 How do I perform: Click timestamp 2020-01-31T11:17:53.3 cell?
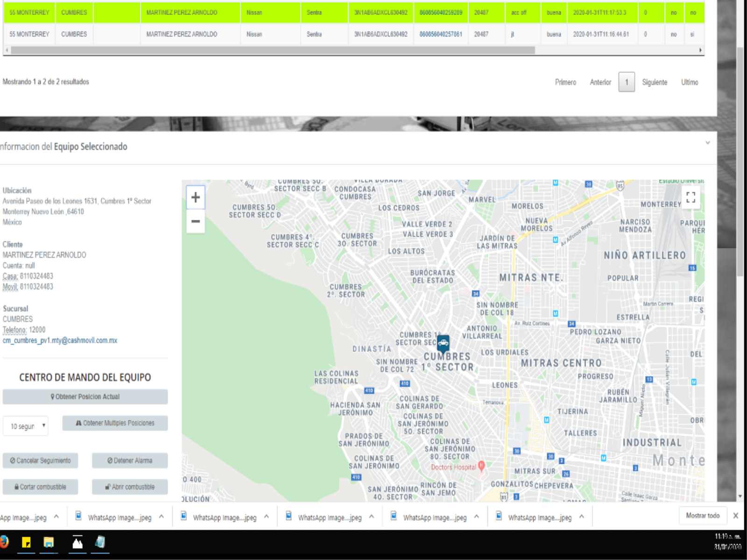(x=602, y=13)
